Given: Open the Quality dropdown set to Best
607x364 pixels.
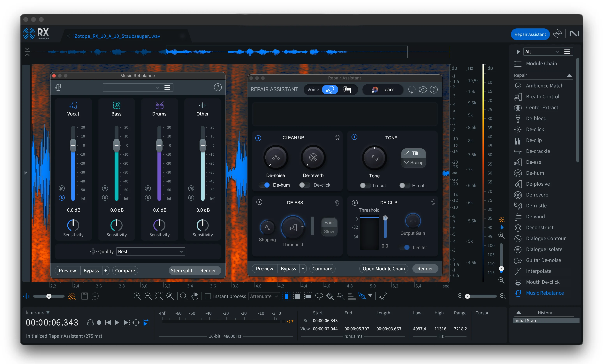Looking at the screenshot, I should [x=150, y=251].
